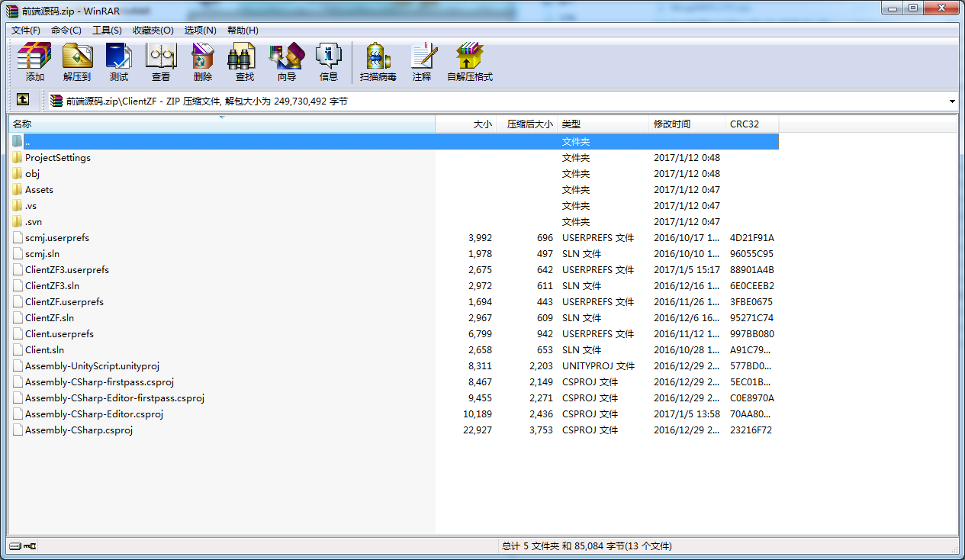Select Assembly-CSharp-firstpass.csproj file
965x560 pixels.
(x=100, y=381)
